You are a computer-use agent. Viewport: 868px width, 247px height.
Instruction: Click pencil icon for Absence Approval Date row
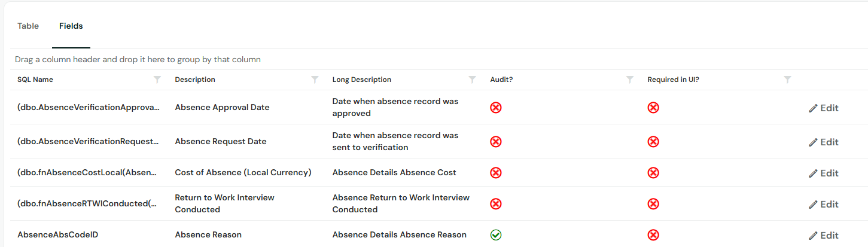tap(813, 108)
